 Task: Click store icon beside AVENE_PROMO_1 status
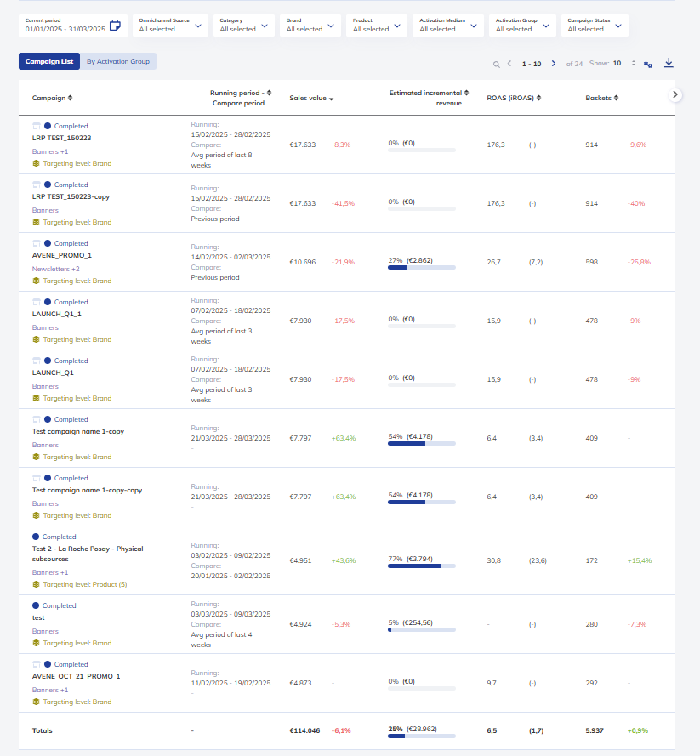[37, 243]
